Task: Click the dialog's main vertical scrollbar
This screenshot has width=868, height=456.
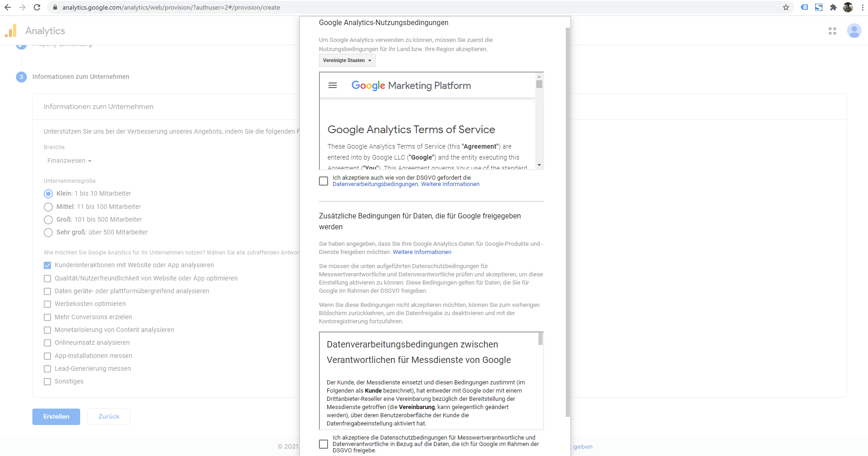Action: point(568,222)
